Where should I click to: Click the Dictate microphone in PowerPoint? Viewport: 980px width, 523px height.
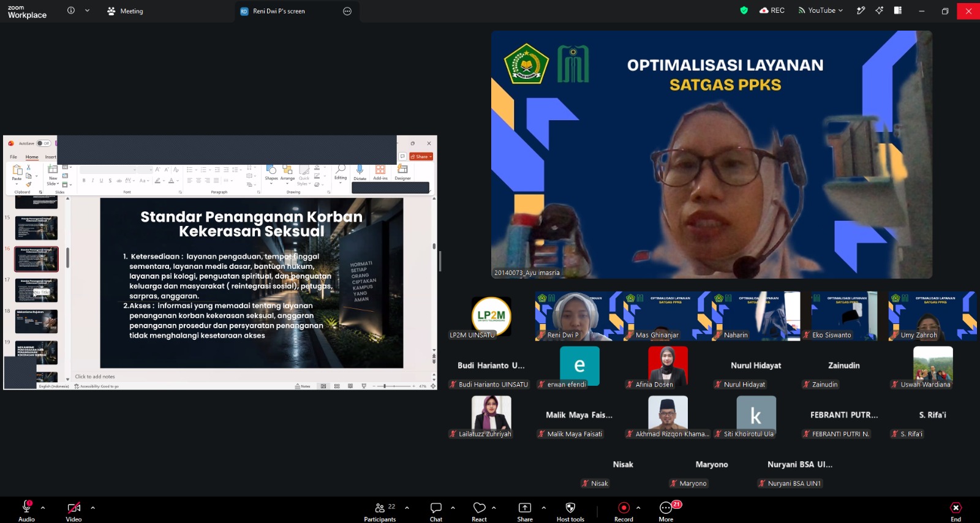(x=360, y=172)
